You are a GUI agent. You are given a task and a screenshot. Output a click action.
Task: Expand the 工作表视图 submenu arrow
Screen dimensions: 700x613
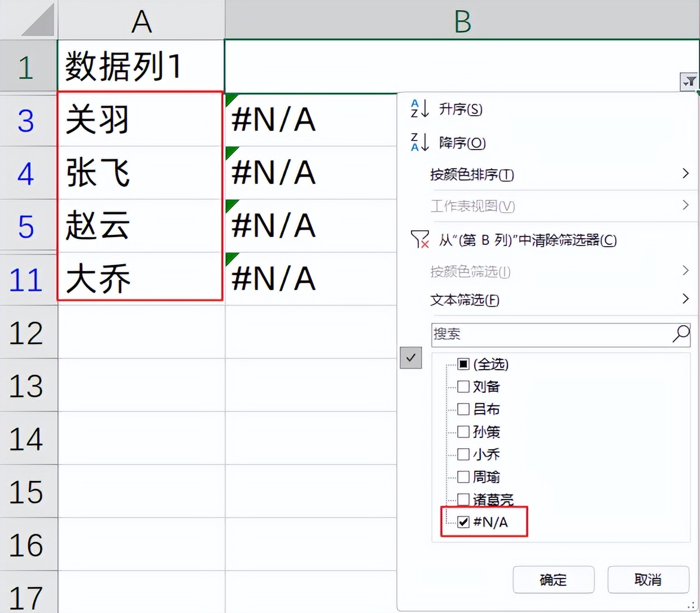click(x=685, y=205)
